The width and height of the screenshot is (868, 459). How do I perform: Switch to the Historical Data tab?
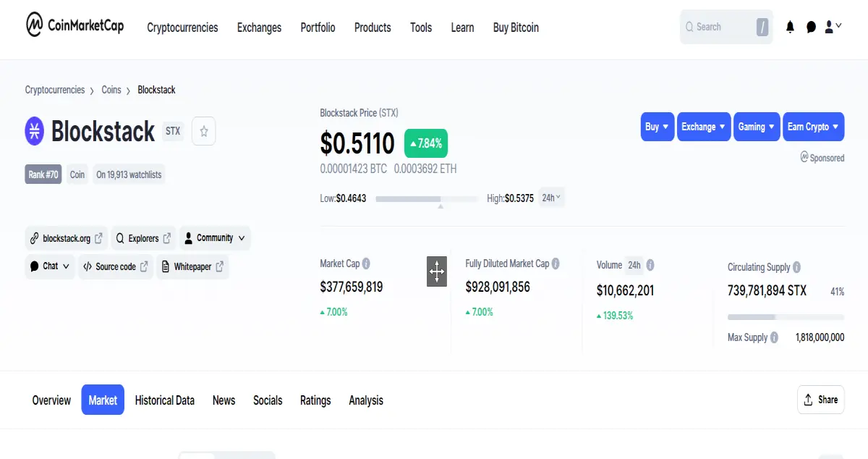point(165,400)
